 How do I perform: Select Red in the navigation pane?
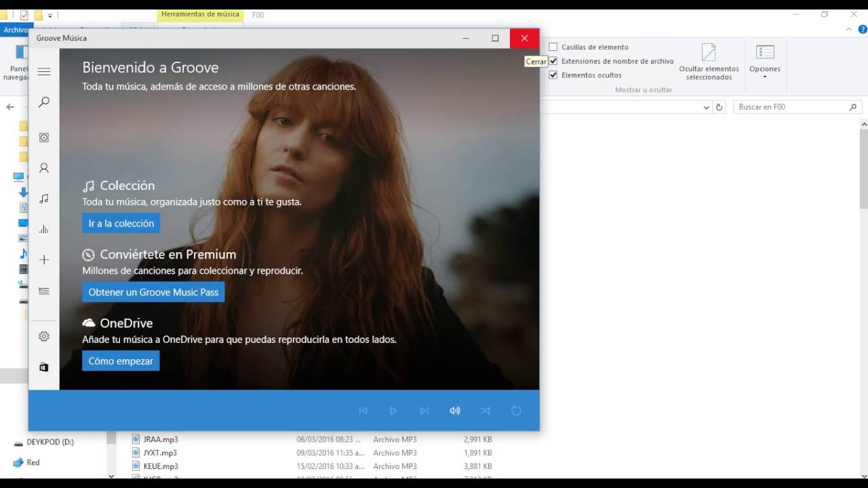tap(33, 462)
